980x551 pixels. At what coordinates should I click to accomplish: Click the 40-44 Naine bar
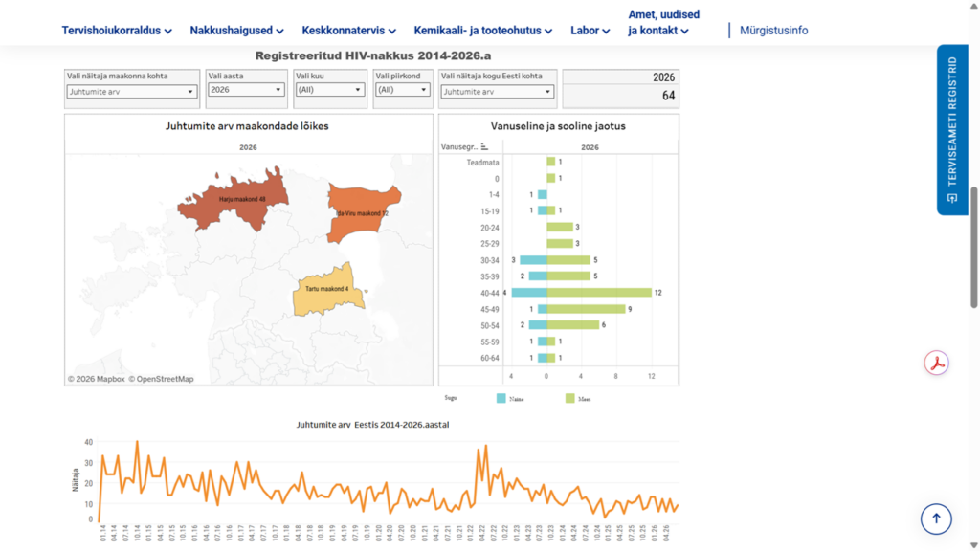tap(529, 293)
